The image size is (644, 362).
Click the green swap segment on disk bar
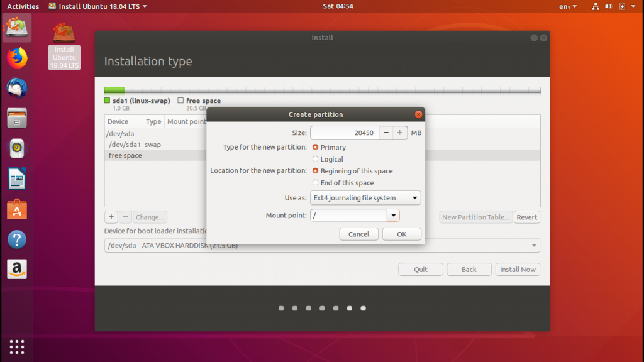[114, 90]
